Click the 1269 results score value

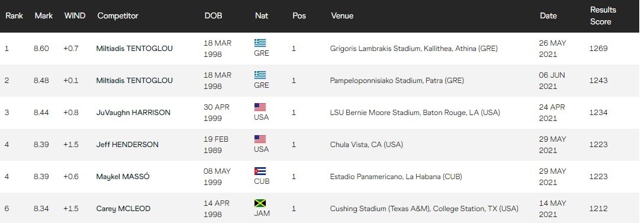point(598,48)
